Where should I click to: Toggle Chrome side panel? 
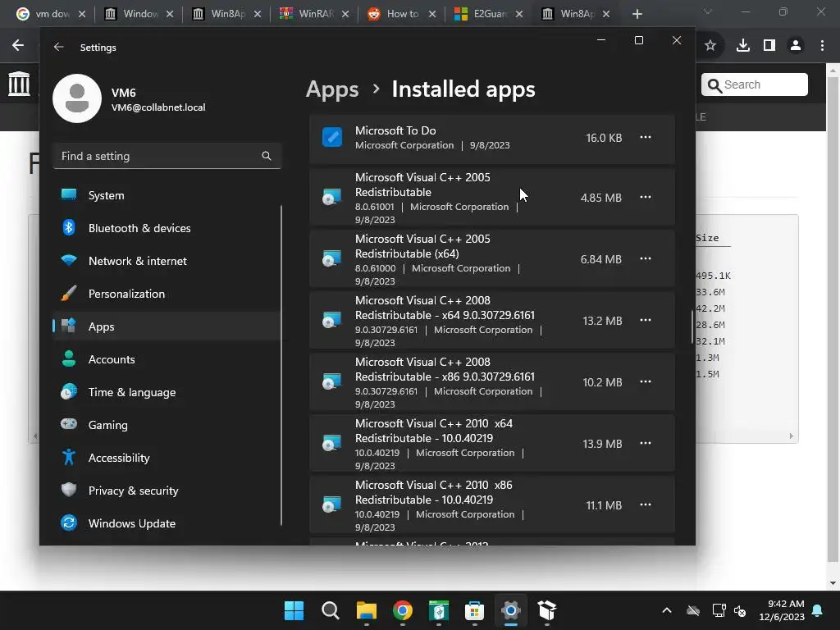(769, 46)
